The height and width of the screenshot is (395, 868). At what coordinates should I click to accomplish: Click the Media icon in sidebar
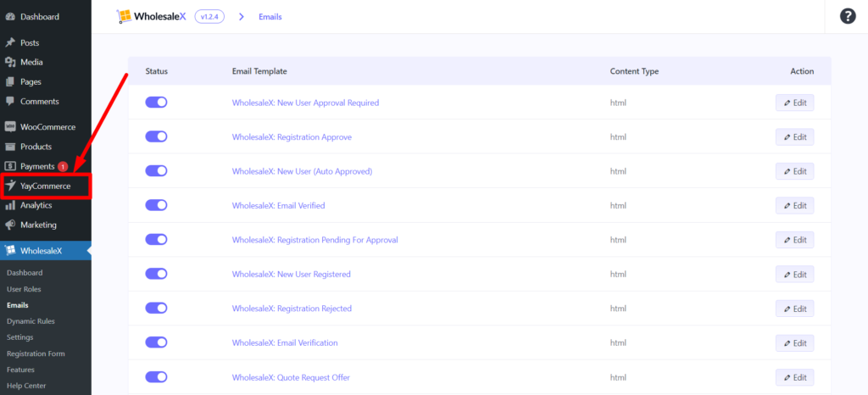coord(10,62)
